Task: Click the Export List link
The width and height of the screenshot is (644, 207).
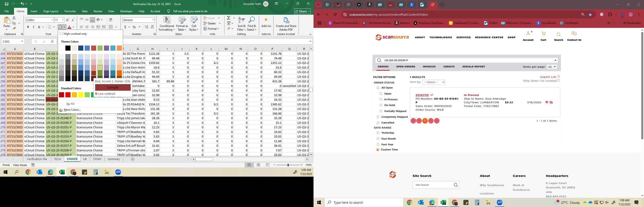Action: click(x=548, y=77)
